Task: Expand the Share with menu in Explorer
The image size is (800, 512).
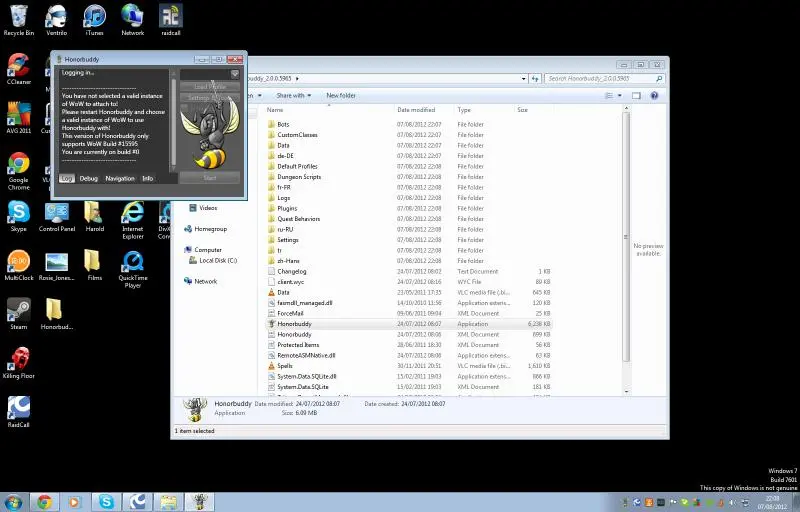Action: (x=293, y=95)
